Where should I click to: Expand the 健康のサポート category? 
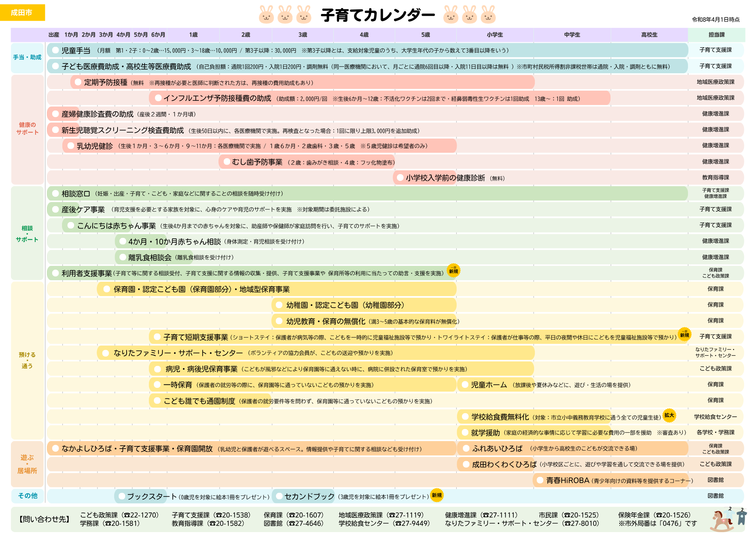coord(28,128)
